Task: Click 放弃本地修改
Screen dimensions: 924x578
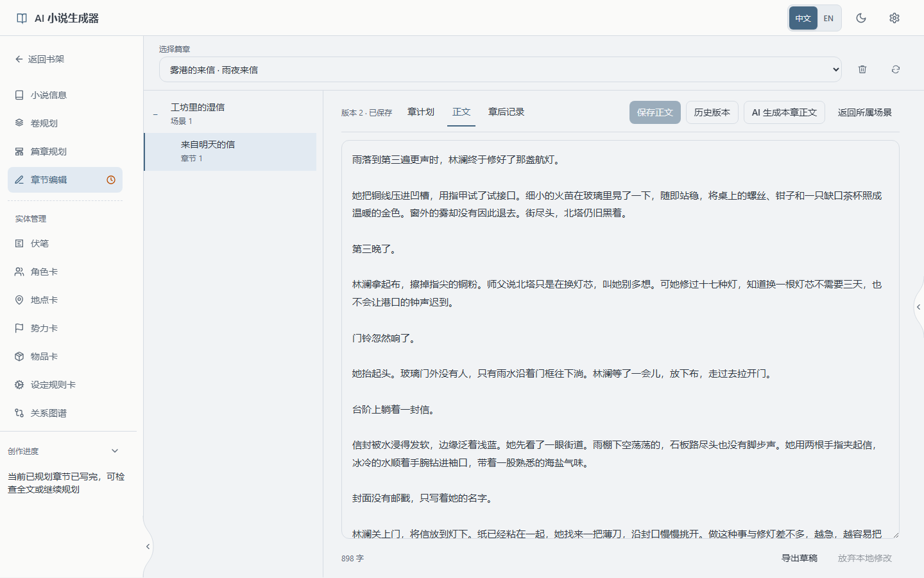Action: [x=865, y=558]
